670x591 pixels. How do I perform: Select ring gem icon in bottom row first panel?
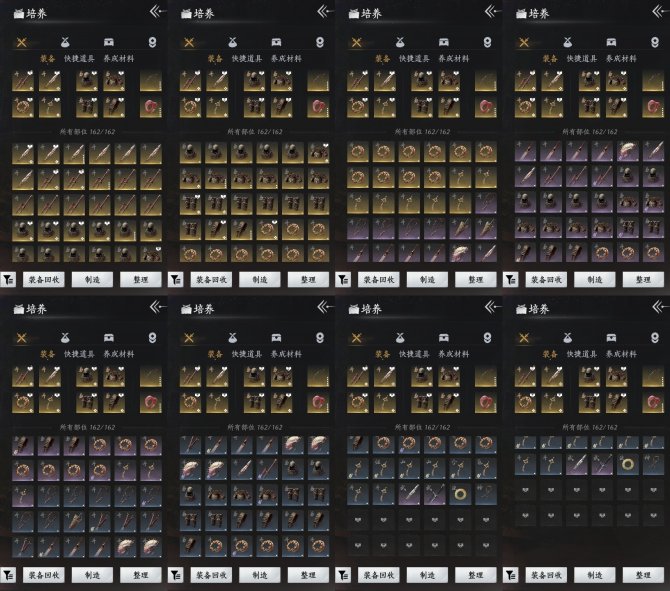pyautogui.click(x=152, y=338)
